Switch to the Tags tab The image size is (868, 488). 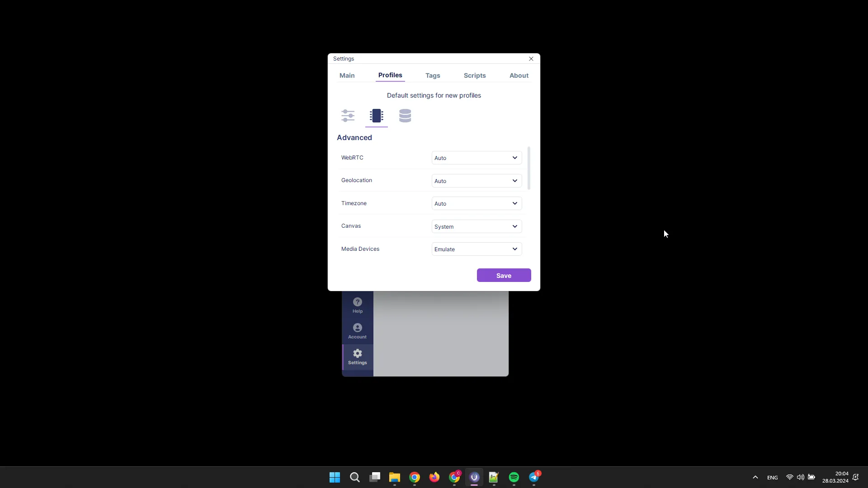433,75
